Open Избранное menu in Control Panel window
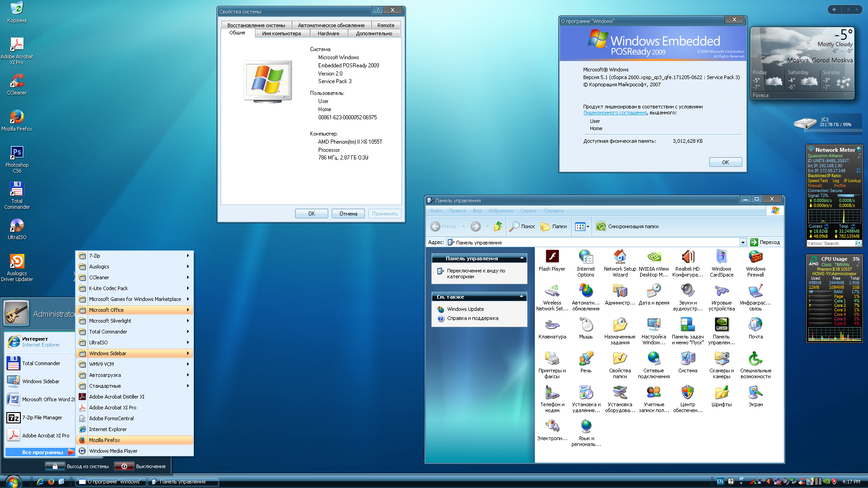Viewport: 868px width, 488px height. 501,211
